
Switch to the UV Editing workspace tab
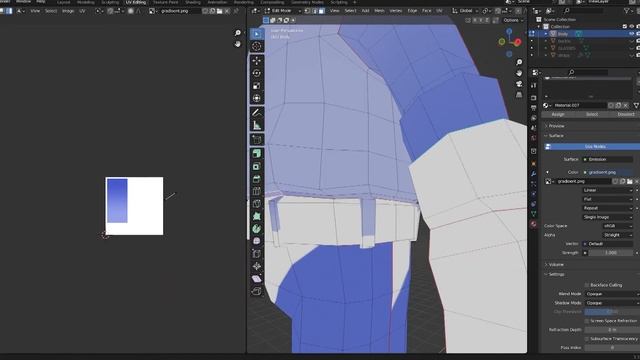(x=135, y=2)
